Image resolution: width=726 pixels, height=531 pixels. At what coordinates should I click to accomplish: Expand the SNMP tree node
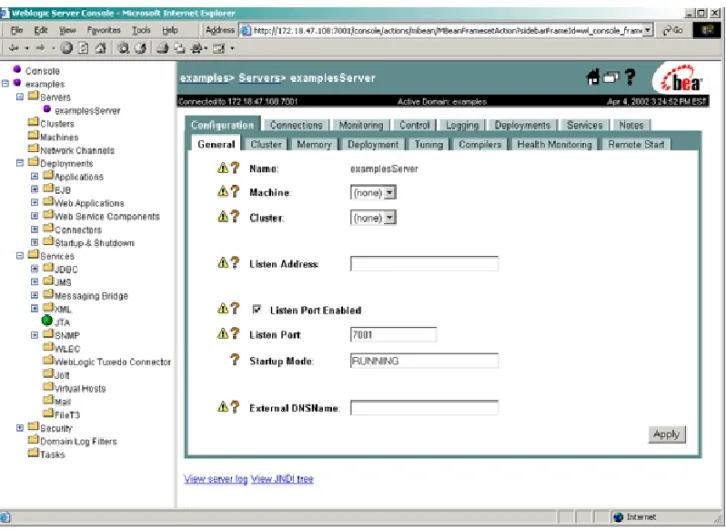[34, 335]
